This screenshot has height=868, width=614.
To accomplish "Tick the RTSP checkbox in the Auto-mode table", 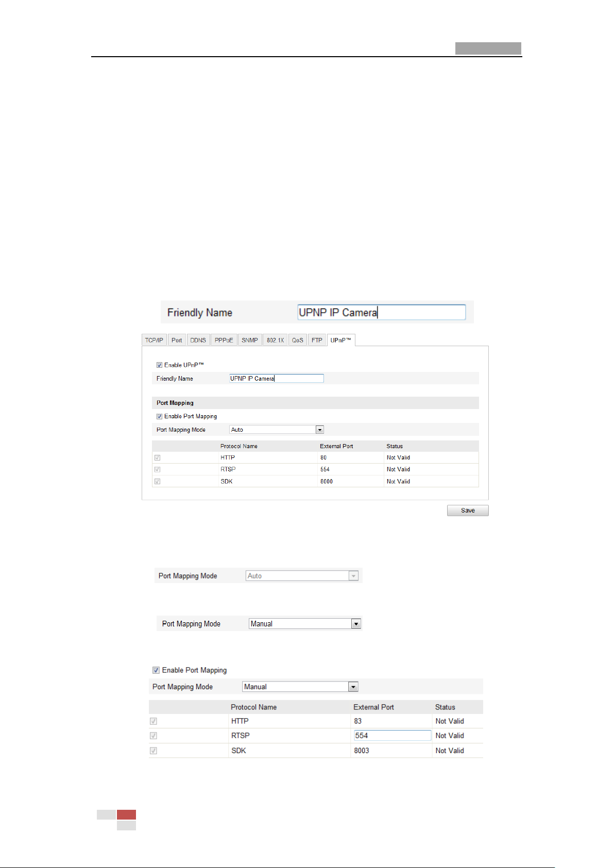I will 158,469.
